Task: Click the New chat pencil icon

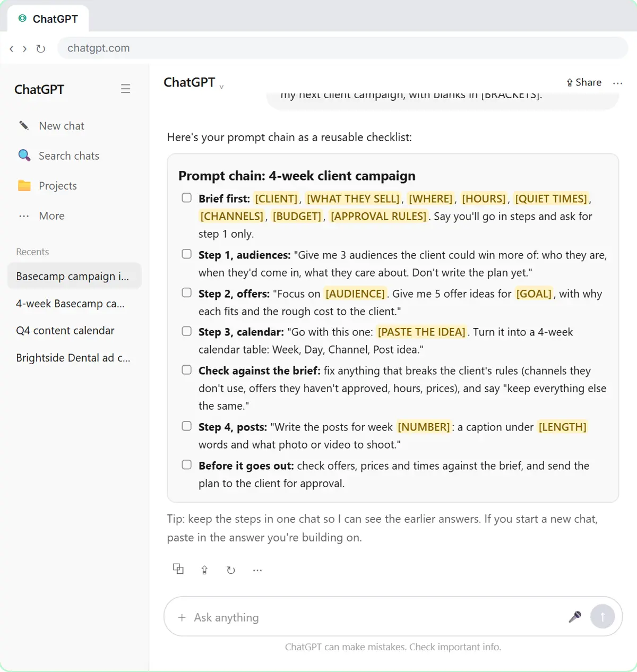Action: (x=24, y=126)
